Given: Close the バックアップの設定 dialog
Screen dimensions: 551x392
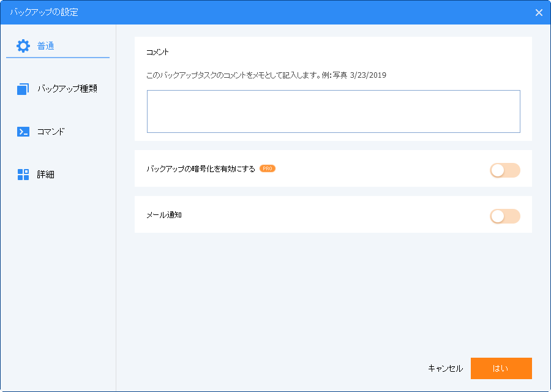Looking at the screenshot, I should [539, 13].
